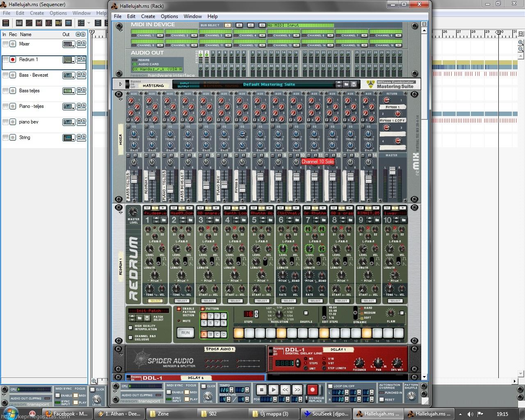Open the String track output dropdown

coord(68,138)
